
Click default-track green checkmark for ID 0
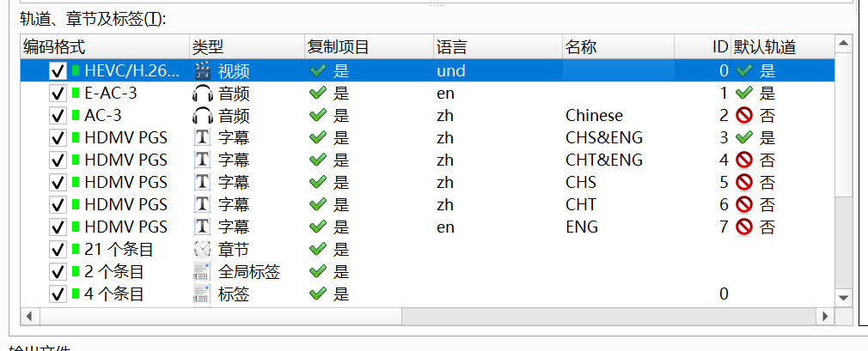click(x=744, y=70)
